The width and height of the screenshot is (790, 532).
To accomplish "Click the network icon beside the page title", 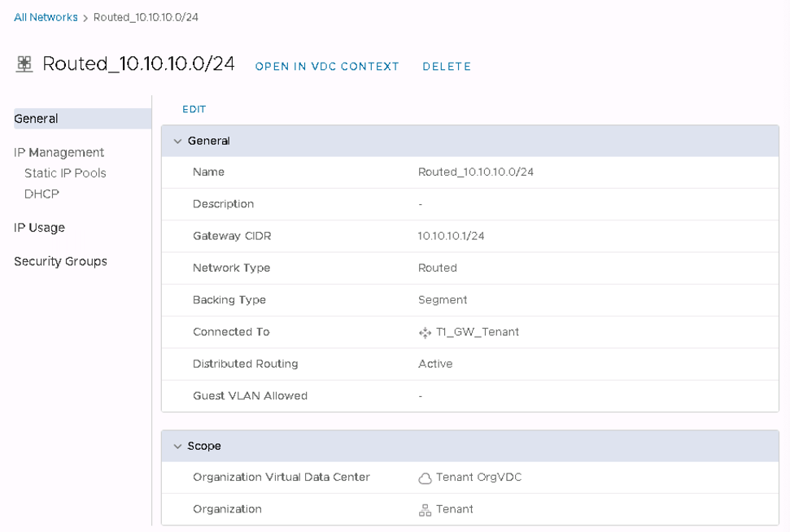I will coord(24,64).
